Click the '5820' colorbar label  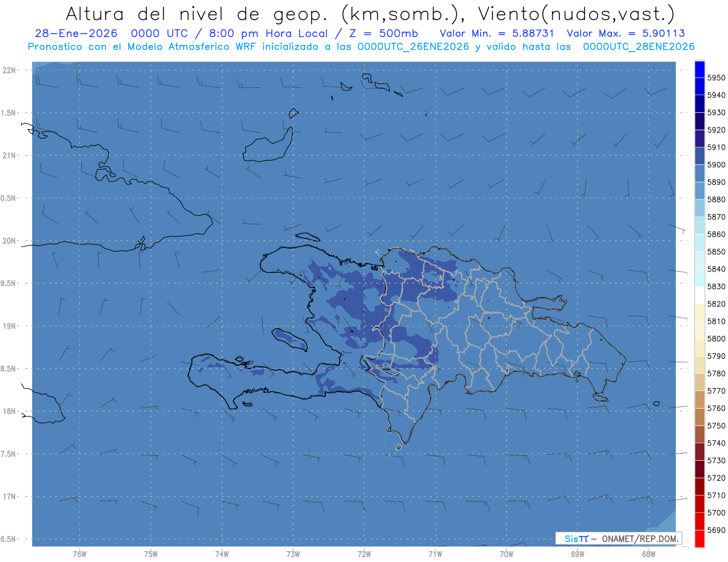pos(716,304)
